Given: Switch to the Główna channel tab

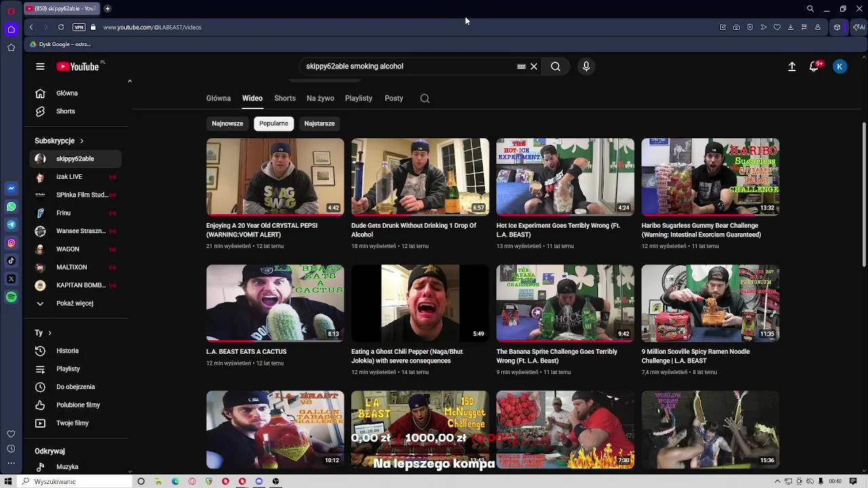Looking at the screenshot, I should (218, 98).
